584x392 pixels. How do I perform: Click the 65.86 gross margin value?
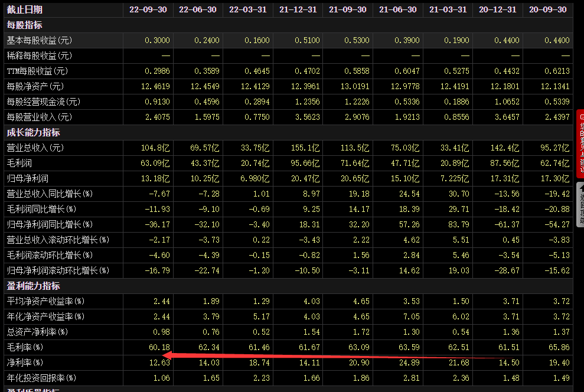pyautogui.click(x=559, y=347)
